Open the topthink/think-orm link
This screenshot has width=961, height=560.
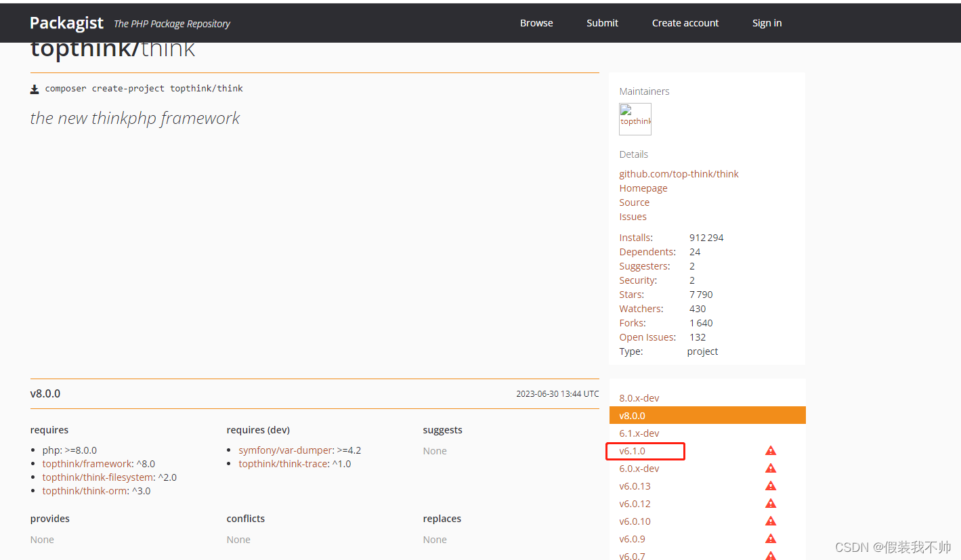pyautogui.click(x=85, y=491)
